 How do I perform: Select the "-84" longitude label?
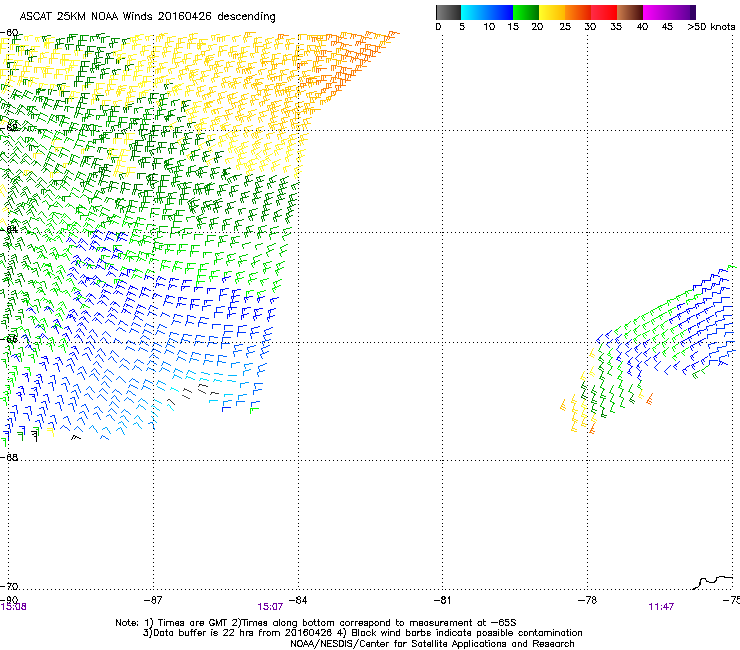tap(298, 600)
